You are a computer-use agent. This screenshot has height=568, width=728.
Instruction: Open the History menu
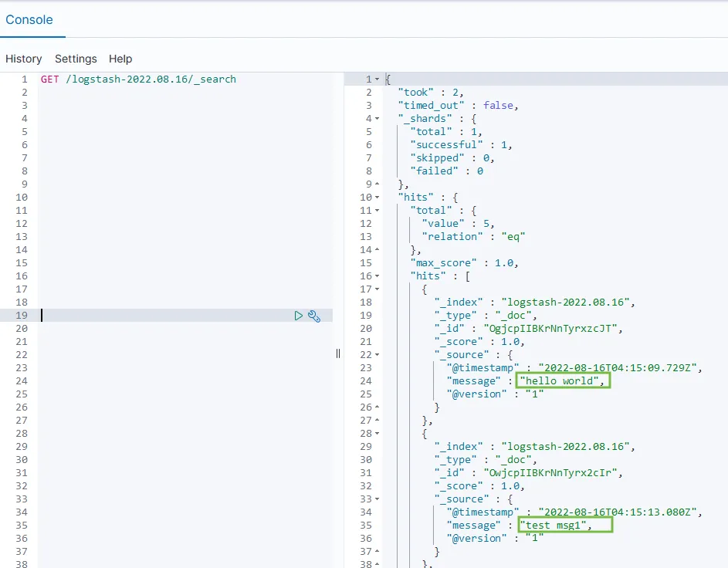(x=24, y=59)
